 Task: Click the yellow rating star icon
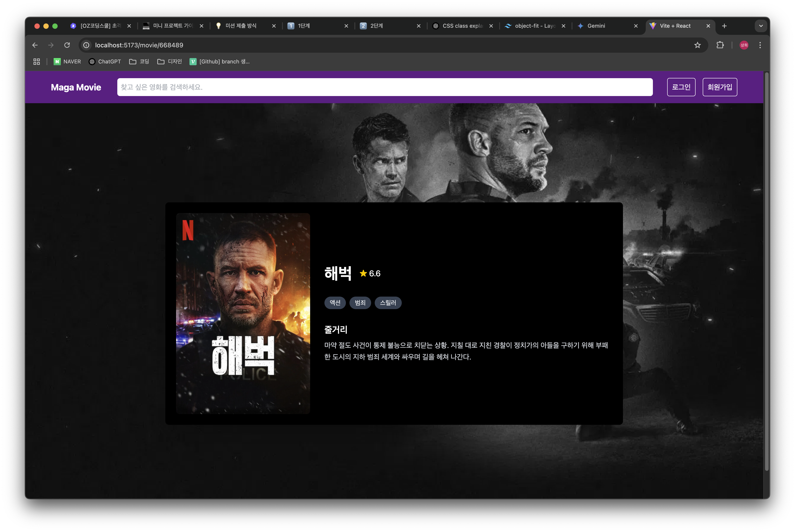tap(363, 273)
